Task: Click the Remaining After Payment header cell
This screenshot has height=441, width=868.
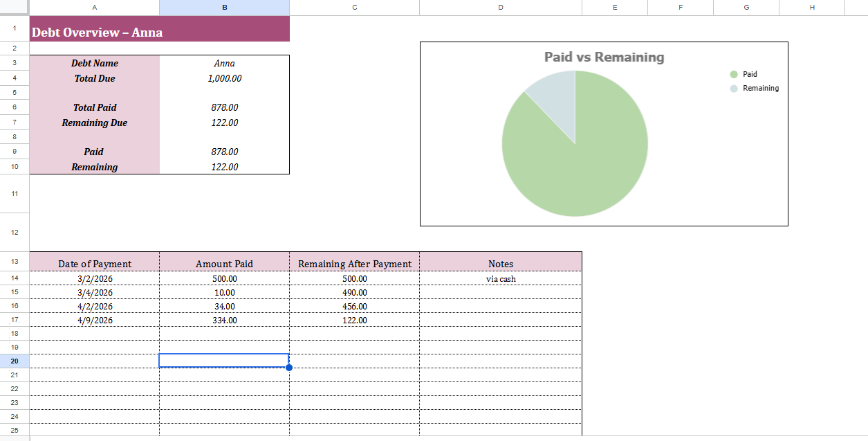Action: point(354,264)
